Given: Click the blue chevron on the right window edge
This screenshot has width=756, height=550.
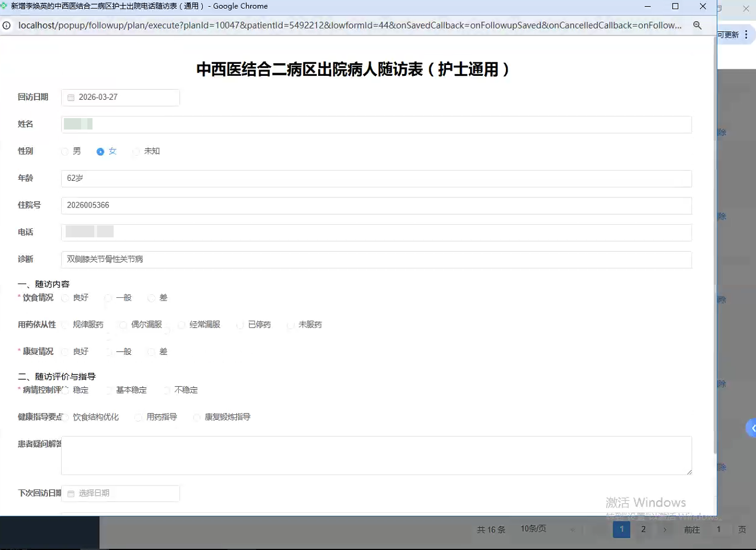Looking at the screenshot, I should tap(752, 427).
